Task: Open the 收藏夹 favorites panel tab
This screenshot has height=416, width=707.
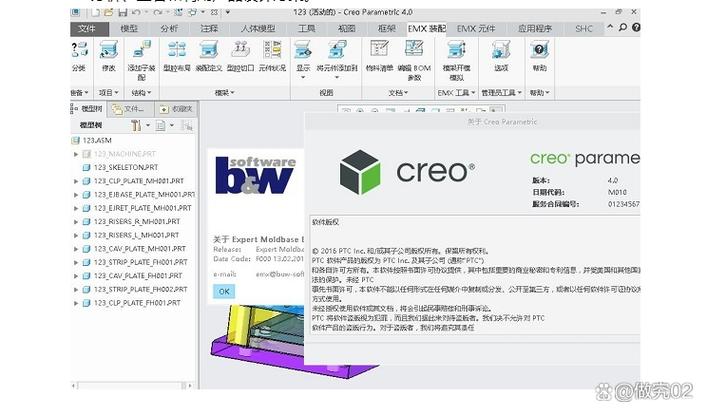Action: click(x=177, y=109)
